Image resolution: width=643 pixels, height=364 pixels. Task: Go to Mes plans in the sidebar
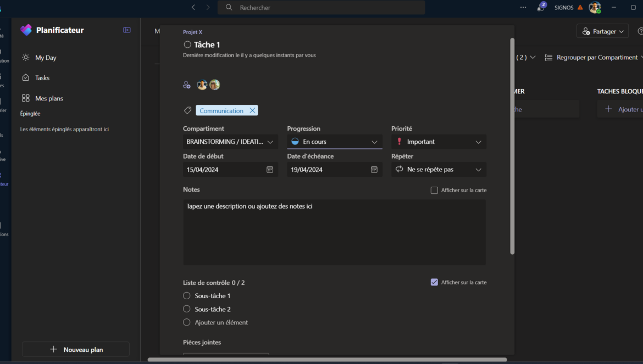49,98
